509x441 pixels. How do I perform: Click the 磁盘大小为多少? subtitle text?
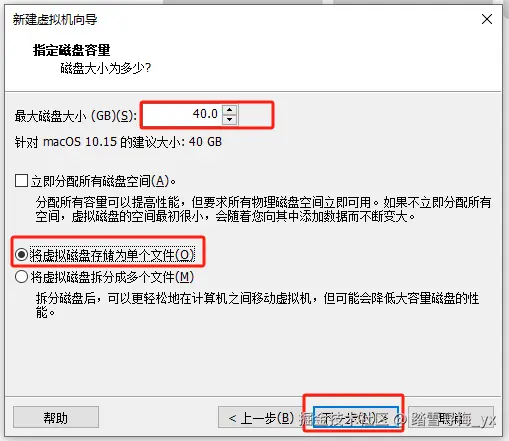coord(106,68)
